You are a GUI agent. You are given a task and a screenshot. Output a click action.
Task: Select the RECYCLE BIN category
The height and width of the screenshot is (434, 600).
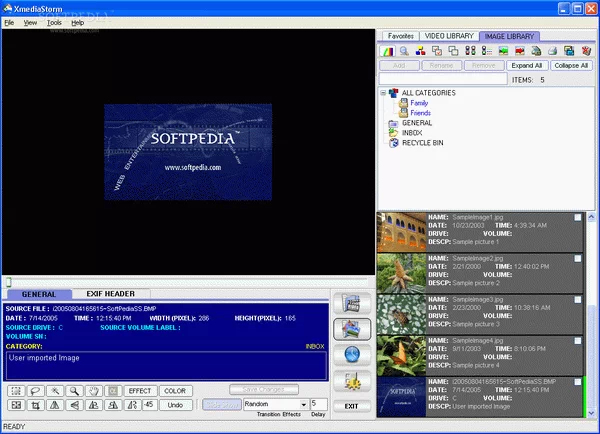pyautogui.click(x=422, y=143)
